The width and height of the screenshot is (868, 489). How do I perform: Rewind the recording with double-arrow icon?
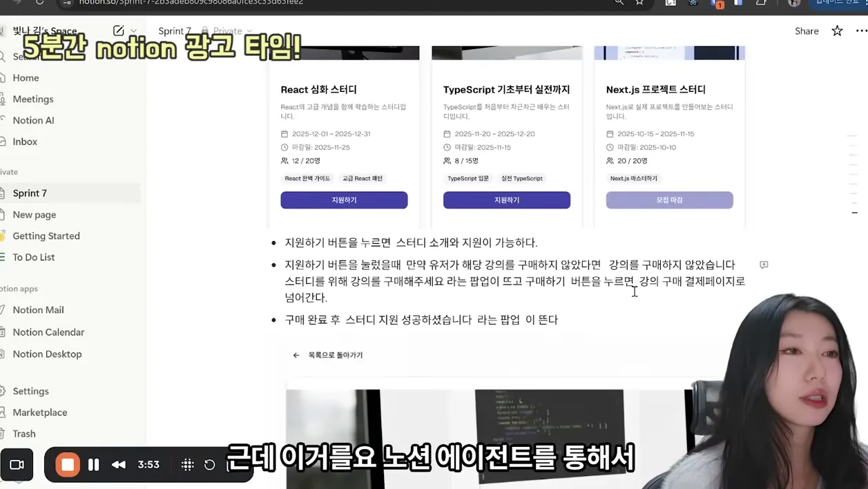(119, 465)
